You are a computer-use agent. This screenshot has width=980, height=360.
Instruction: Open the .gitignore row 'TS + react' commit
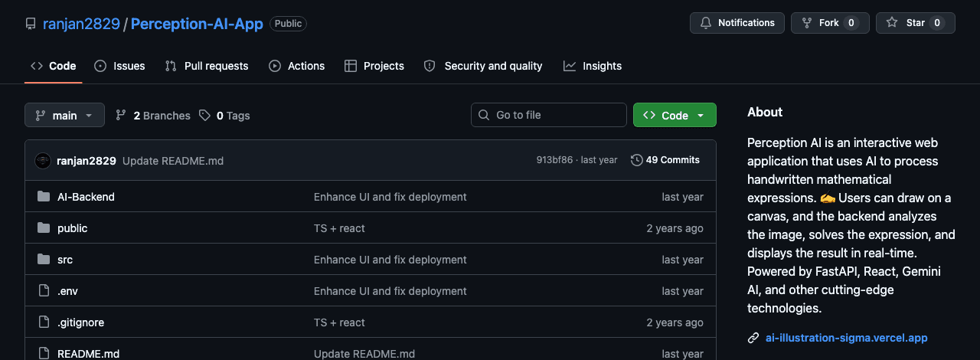tap(339, 322)
